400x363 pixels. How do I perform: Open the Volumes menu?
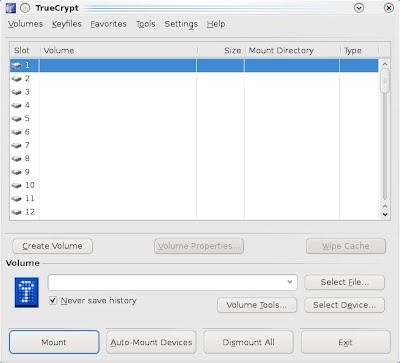click(x=25, y=24)
